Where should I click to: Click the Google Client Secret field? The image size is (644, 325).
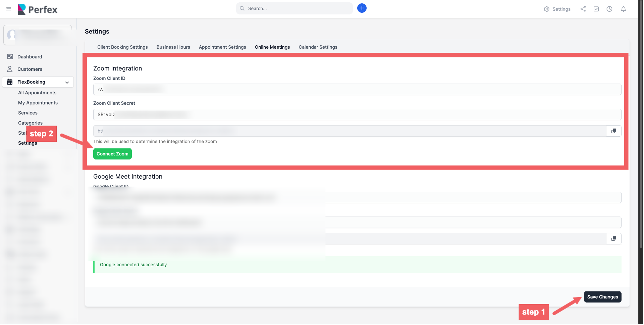(357, 222)
